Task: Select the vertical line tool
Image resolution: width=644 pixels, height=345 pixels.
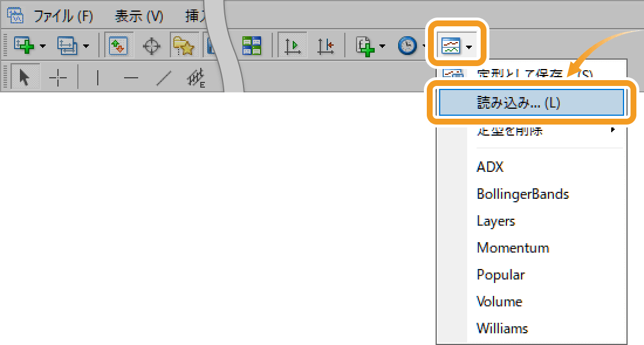Action: tap(97, 77)
